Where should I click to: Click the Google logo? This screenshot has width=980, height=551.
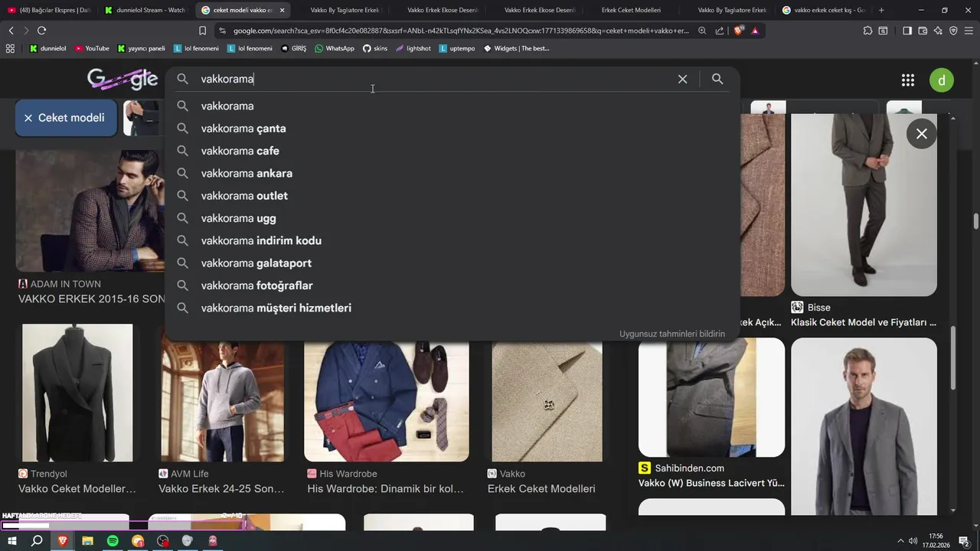(122, 79)
